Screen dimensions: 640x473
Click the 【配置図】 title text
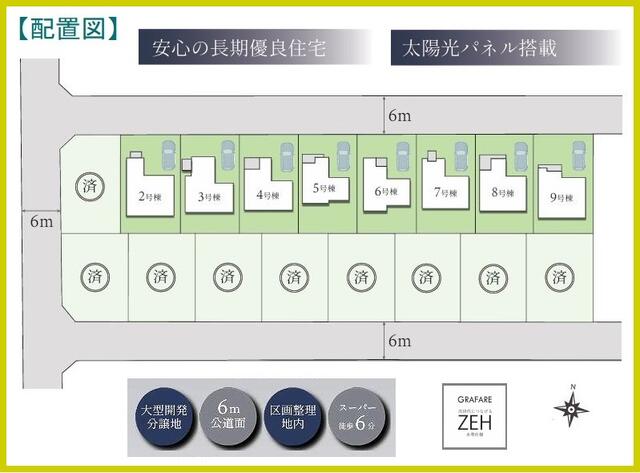[x=68, y=29]
